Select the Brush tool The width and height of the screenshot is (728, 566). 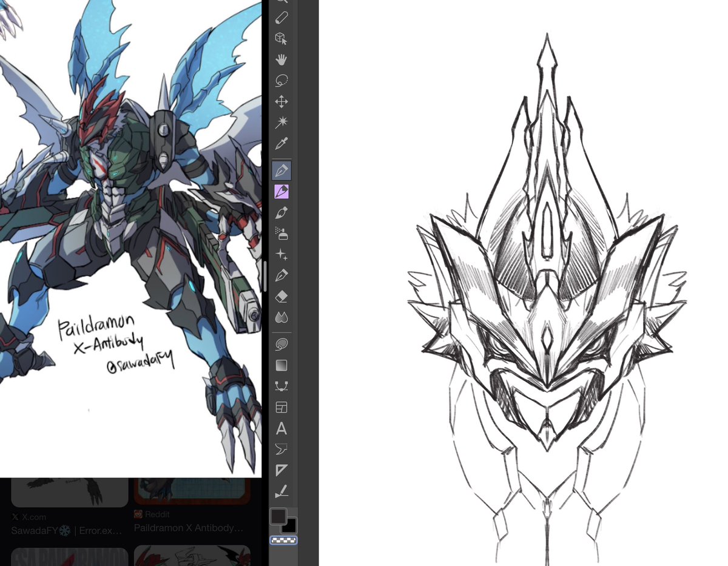(x=281, y=213)
